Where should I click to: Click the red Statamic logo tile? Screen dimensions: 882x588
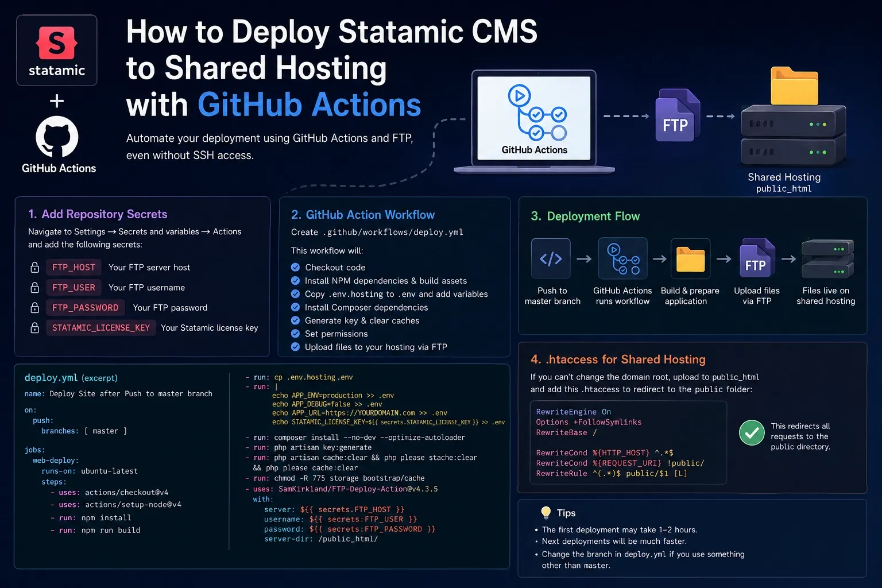[x=56, y=43]
